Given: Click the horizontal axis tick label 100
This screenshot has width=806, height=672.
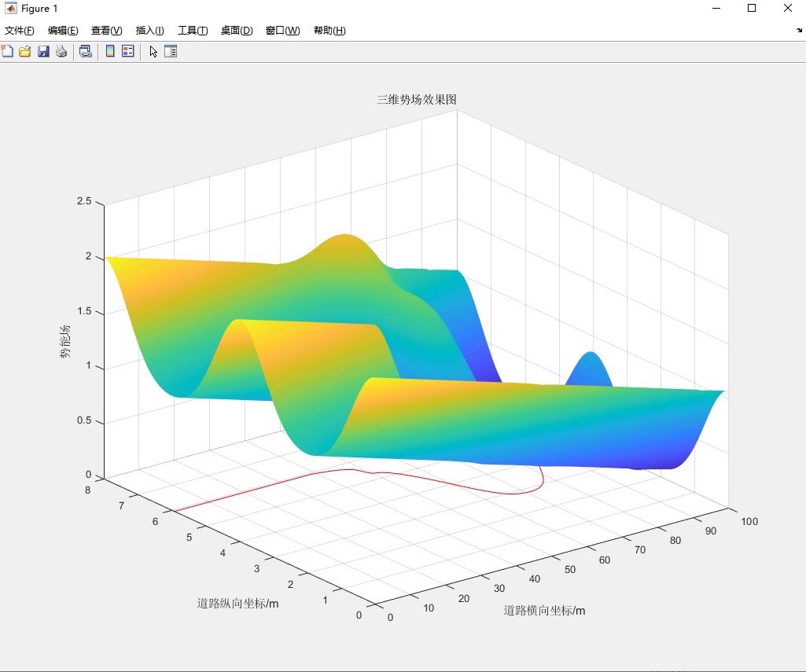Looking at the screenshot, I should click(749, 521).
